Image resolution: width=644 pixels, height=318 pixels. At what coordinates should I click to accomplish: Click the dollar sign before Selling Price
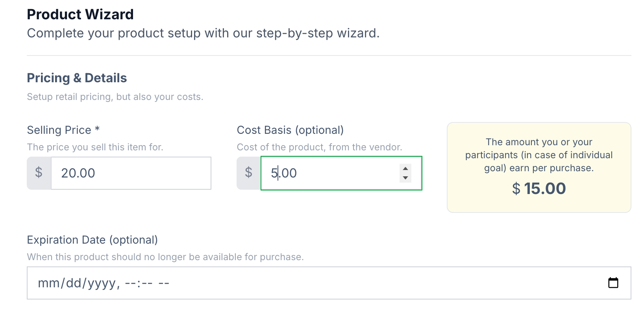39,173
